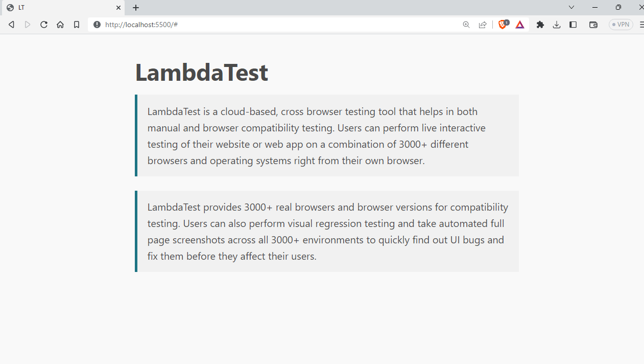644x364 pixels.
Task: Click the LambdaTest page heading
Action: coord(201,72)
